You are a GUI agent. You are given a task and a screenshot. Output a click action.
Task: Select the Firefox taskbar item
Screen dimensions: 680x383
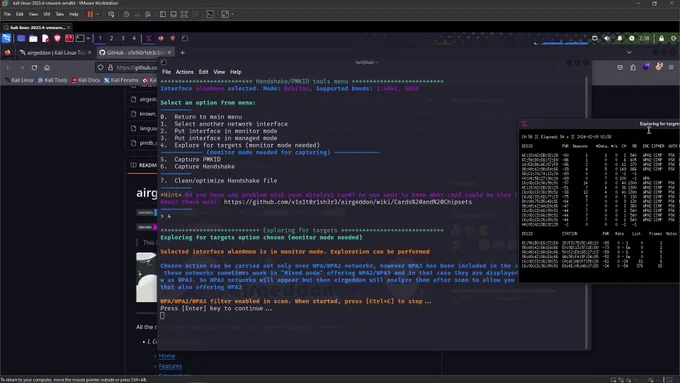pos(161,38)
